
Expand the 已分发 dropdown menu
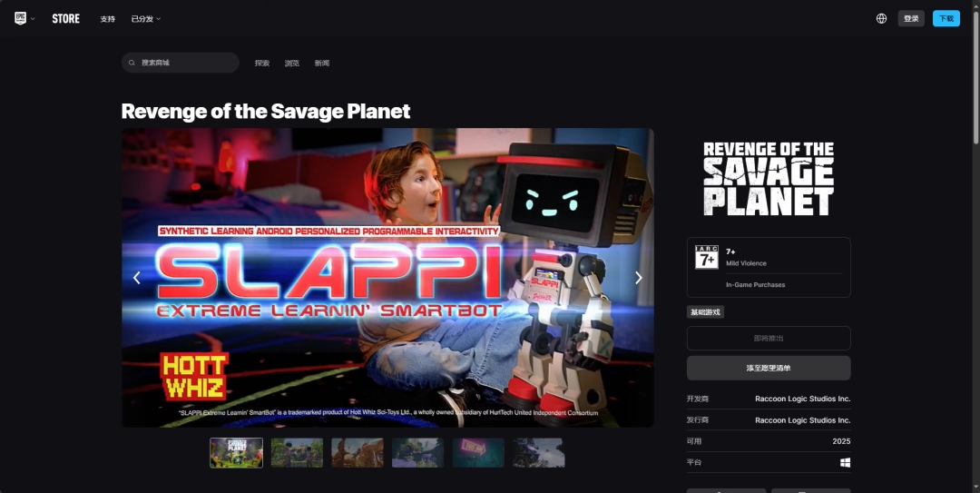coord(145,18)
